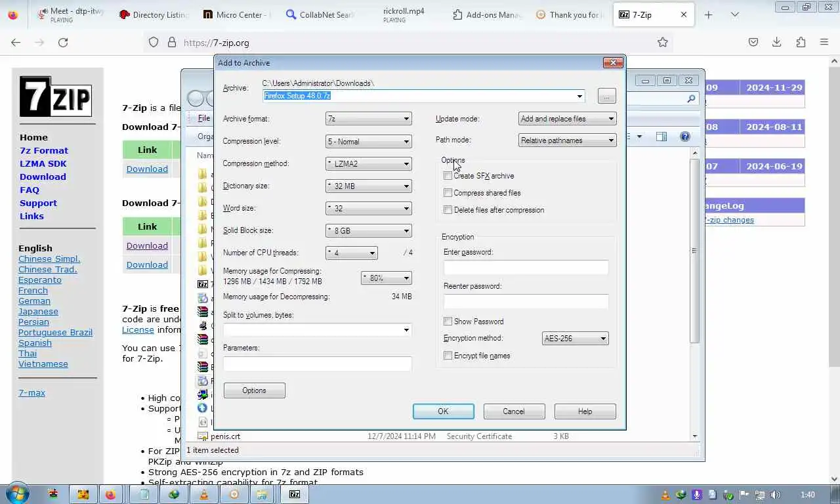Screen dimensions: 840x504
Task: Click the Enter password field
Action: tap(526, 267)
